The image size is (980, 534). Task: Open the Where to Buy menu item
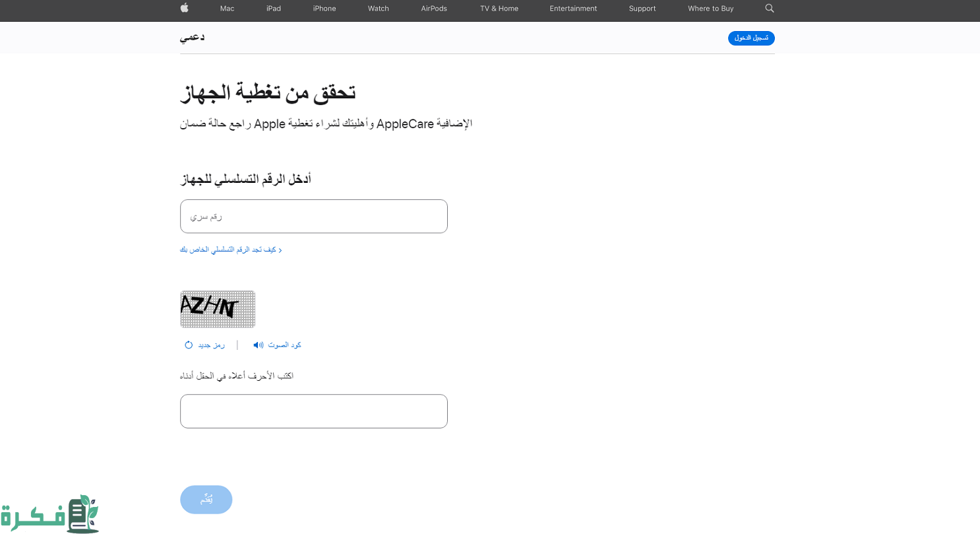[710, 9]
